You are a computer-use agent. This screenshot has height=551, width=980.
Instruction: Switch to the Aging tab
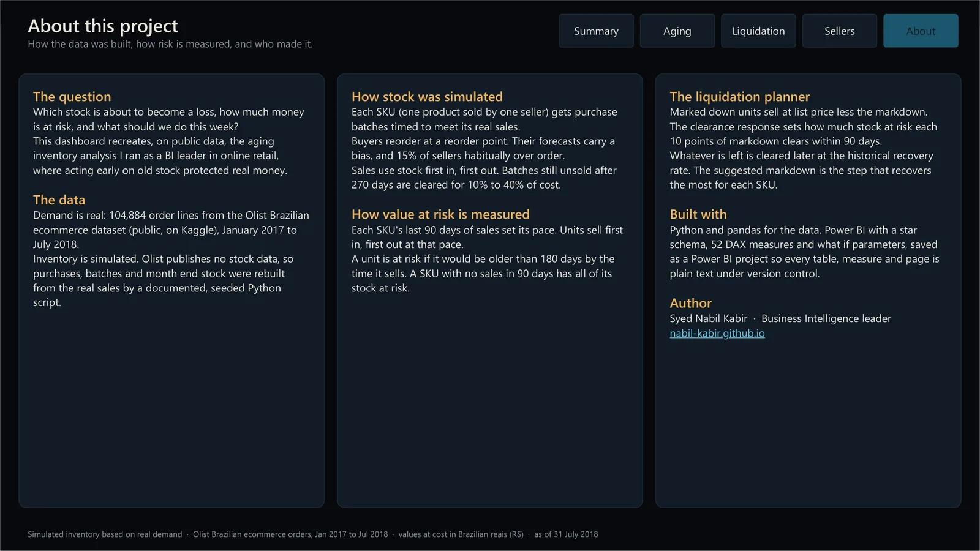coord(677,31)
